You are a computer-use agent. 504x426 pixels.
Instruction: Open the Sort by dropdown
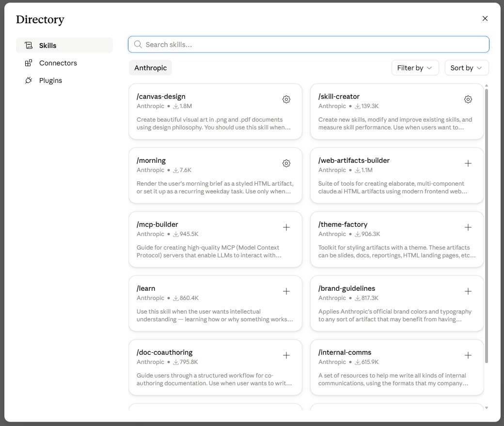(467, 68)
